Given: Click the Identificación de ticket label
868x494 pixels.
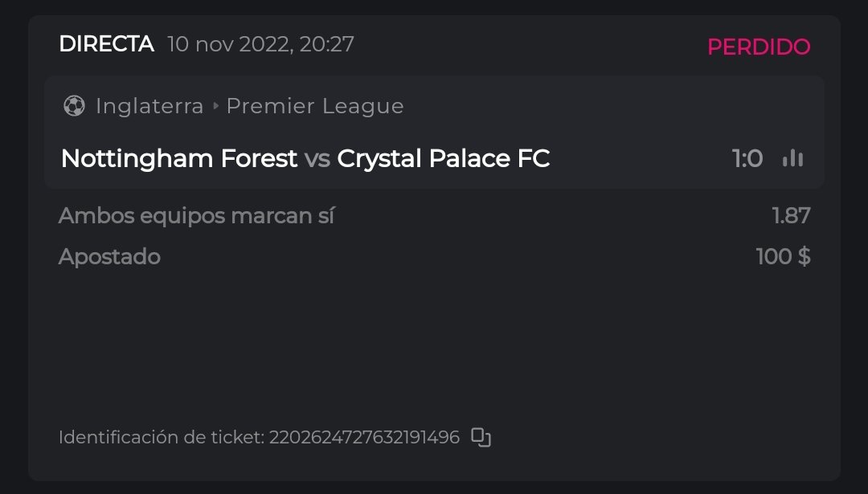Looking at the screenshot, I should (x=161, y=438).
